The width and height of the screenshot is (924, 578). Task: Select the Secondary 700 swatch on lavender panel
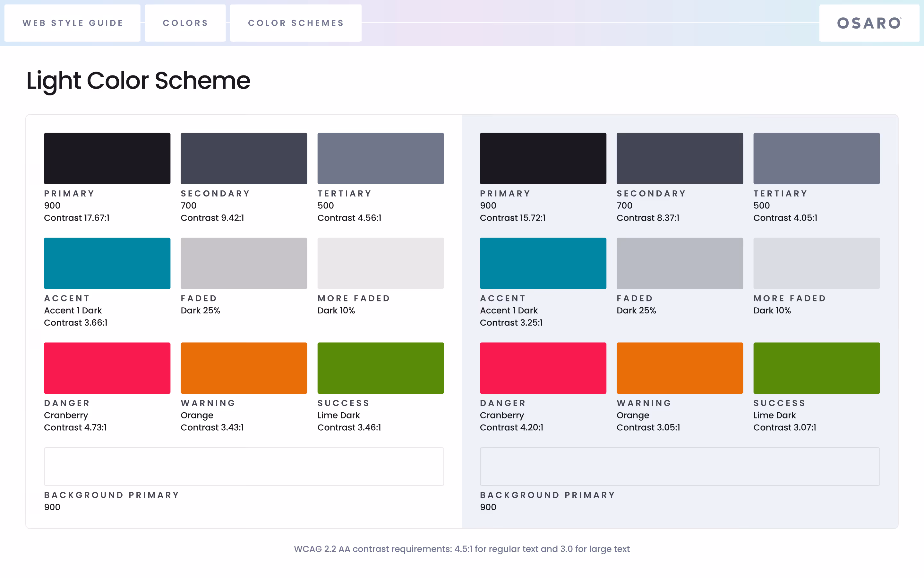[x=680, y=158]
